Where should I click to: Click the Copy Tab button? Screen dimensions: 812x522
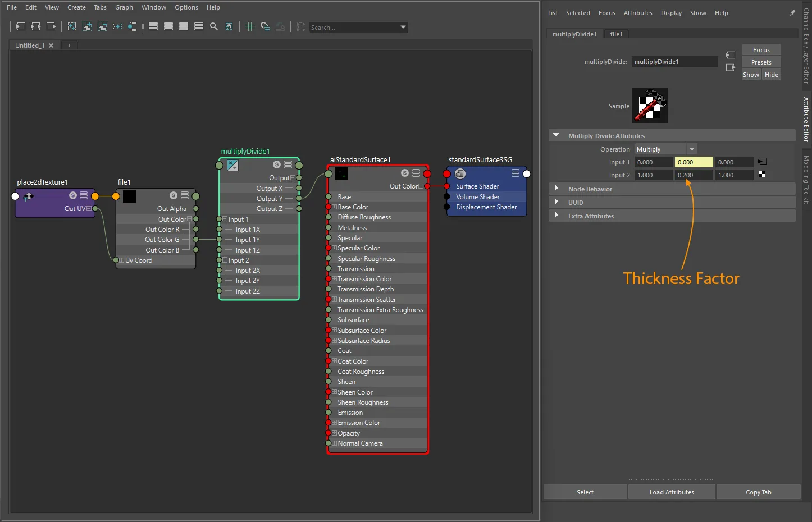point(759,492)
